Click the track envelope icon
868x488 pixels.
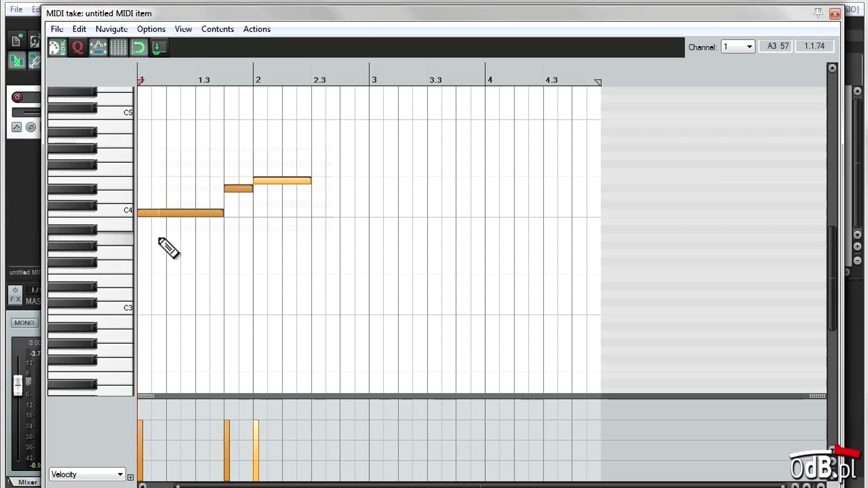[x=17, y=127]
